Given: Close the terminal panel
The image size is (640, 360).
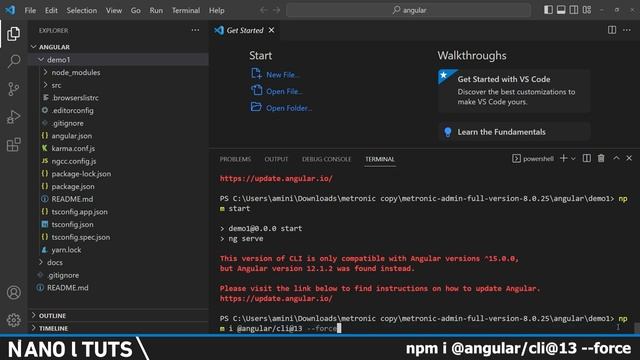Looking at the screenshot, I should point(629,158).
